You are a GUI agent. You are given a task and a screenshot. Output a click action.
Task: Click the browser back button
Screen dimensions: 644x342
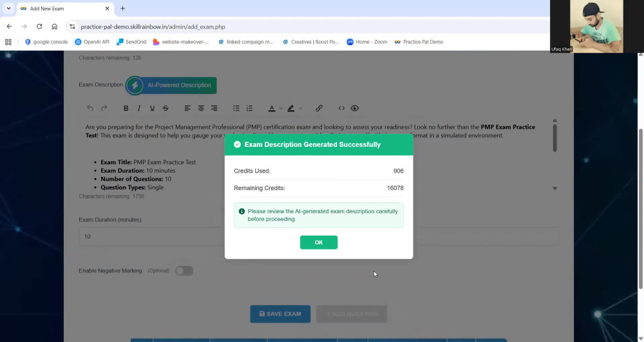tap(9, 26)
